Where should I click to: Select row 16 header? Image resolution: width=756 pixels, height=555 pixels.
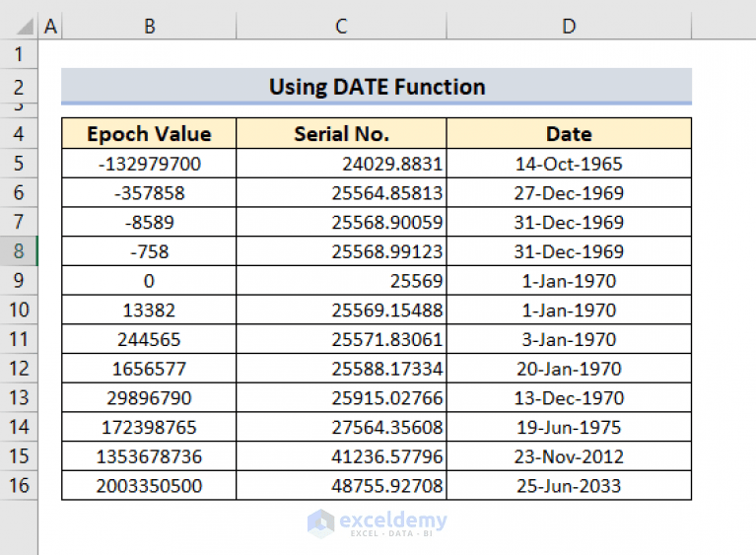click(x=19, y=485)
